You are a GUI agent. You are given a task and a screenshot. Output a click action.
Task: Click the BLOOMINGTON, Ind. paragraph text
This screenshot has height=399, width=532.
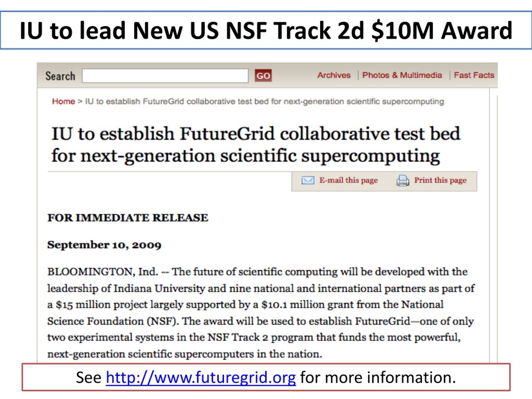(261, 313)
